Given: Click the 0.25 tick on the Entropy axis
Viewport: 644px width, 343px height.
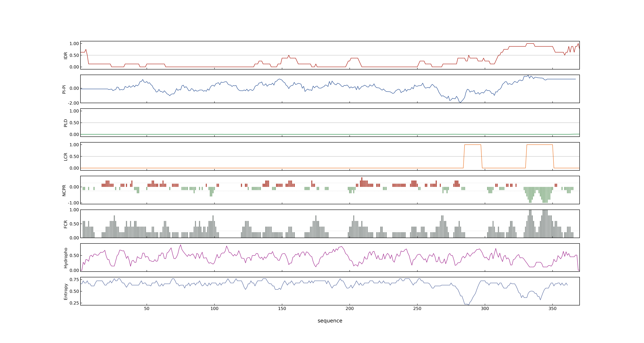Looking at the screenshot, I should (x=74, y=303).
